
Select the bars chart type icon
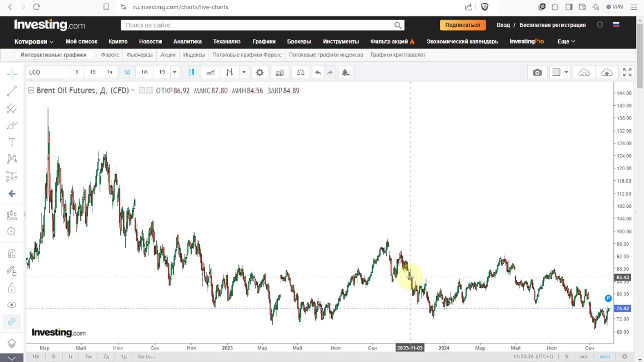coord(229,72)
